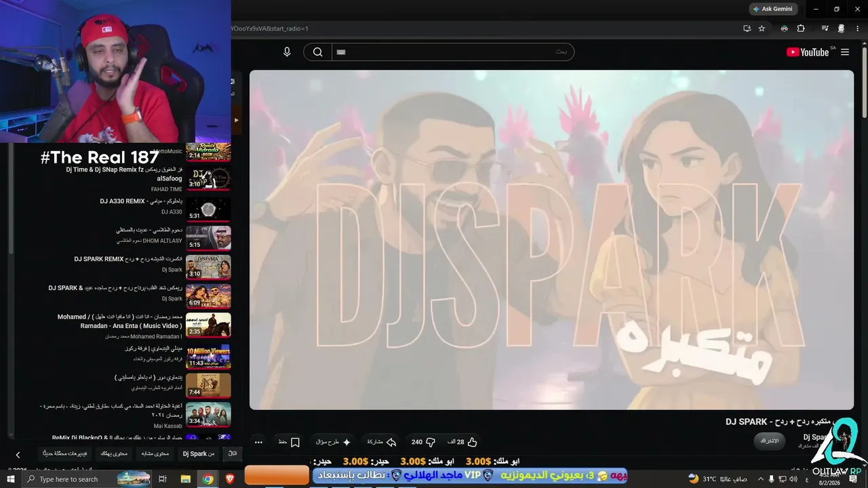Click the Mai Kassab channel name

pyautogui.click(x=168, y=426)
